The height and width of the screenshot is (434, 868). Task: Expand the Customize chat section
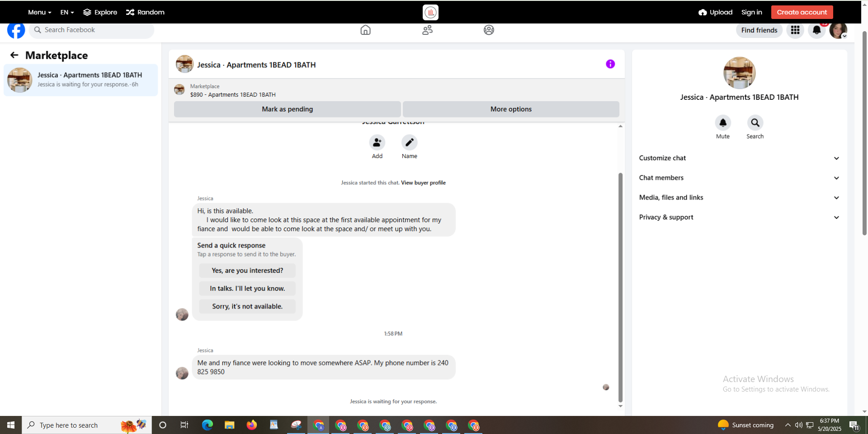pos(739,158)
